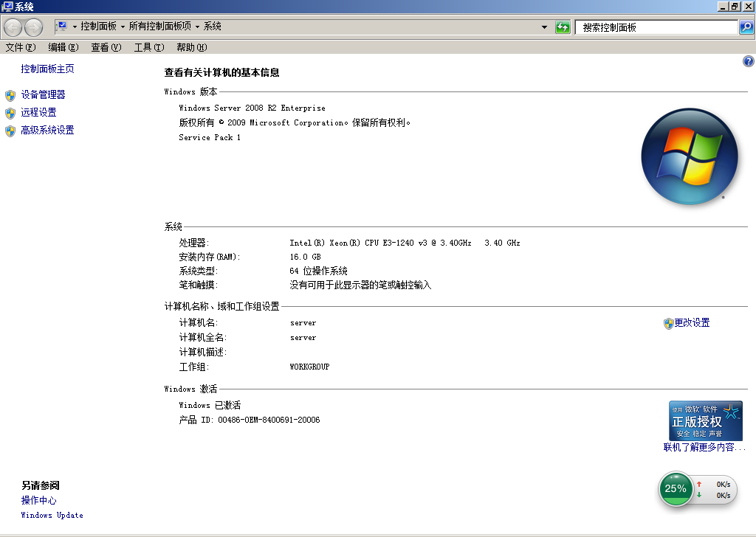
Task: Click the green 25% memory widget circle
Action: point(676,488)
